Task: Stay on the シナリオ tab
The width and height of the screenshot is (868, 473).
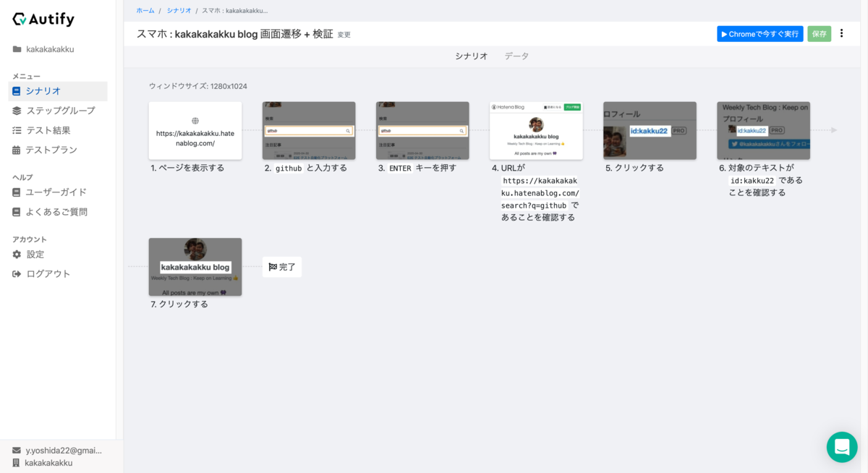Action: point(471,55)
